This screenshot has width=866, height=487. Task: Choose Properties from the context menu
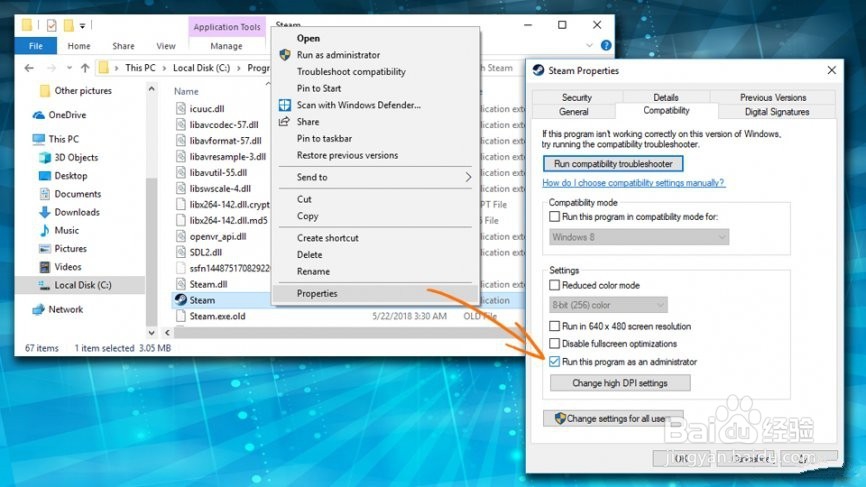click(x=317, y=294)
